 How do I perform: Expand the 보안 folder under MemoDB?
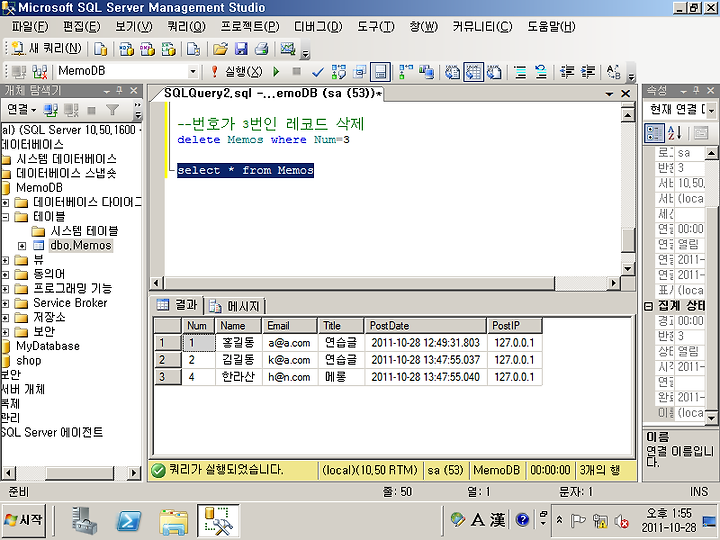point(5,332)
